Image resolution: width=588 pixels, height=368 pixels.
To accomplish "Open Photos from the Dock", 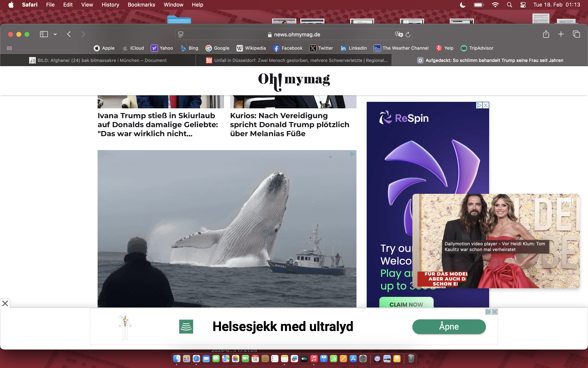I will tap(235, 359).
